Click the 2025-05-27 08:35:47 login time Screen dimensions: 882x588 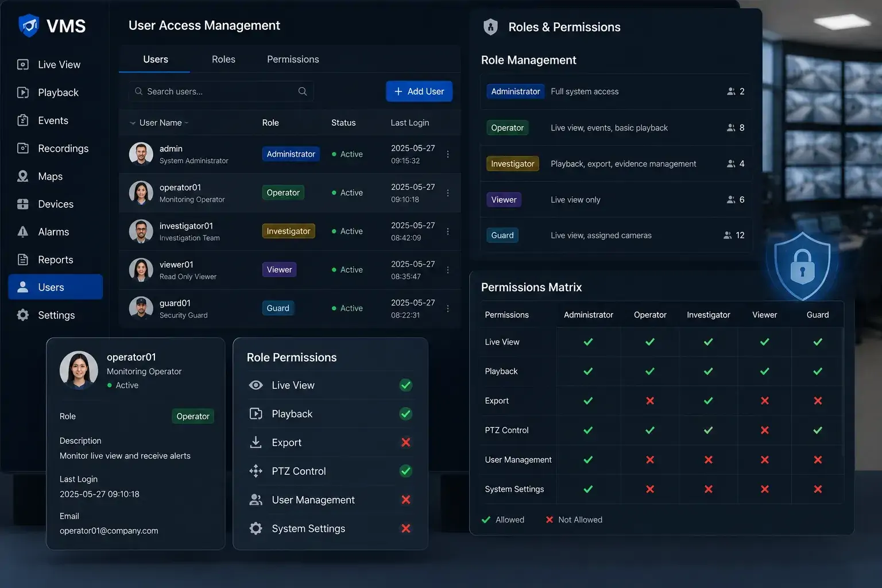coord(413,270)
